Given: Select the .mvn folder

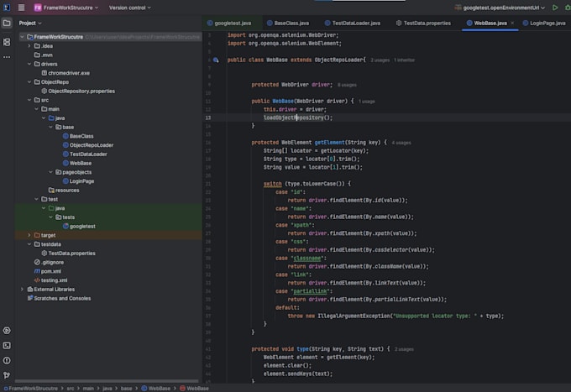Looking at the screenshot, I should (47, 55).
